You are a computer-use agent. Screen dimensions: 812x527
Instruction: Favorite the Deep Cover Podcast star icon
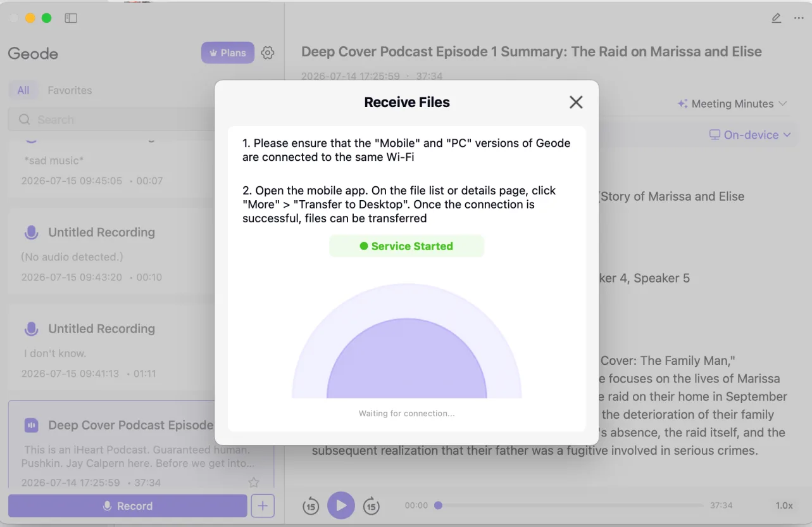pyautogui.click(x=254, y=483)
